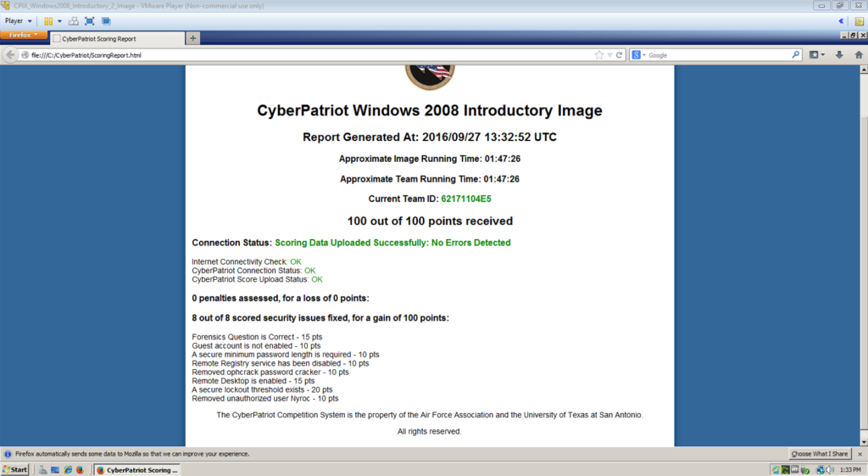Click the secure lockout threshold exists line
Image resolution: width=868 pixels, height=476 pixels.
[x=262, y=390]
